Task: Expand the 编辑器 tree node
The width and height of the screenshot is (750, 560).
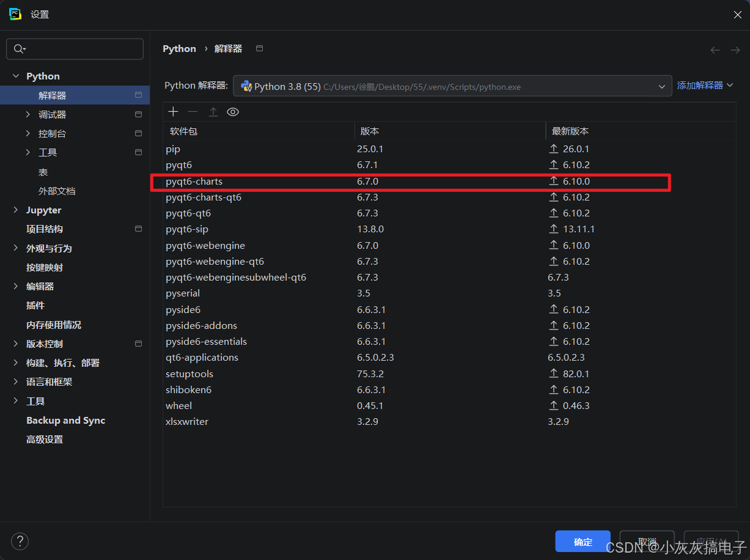Action: click(16, 286)
